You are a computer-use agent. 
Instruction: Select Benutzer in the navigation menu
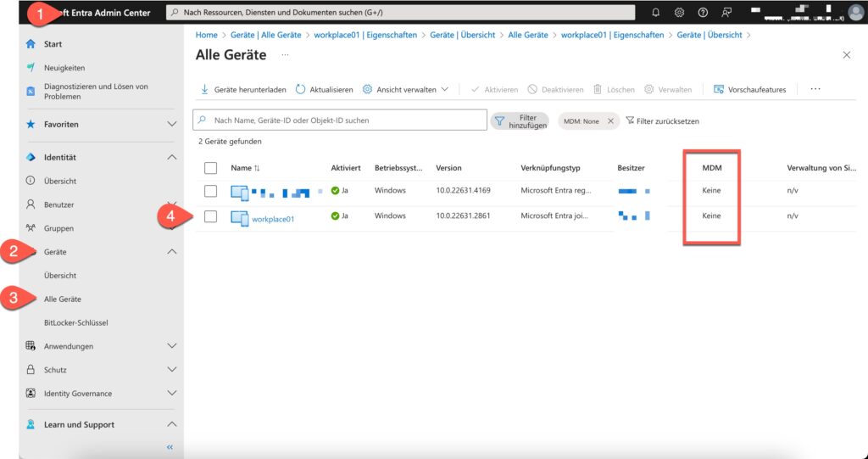[58, 204]
